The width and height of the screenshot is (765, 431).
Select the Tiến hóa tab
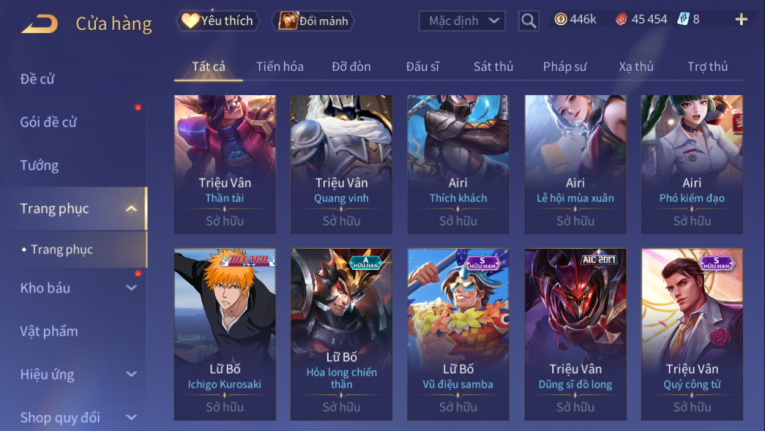280,66
